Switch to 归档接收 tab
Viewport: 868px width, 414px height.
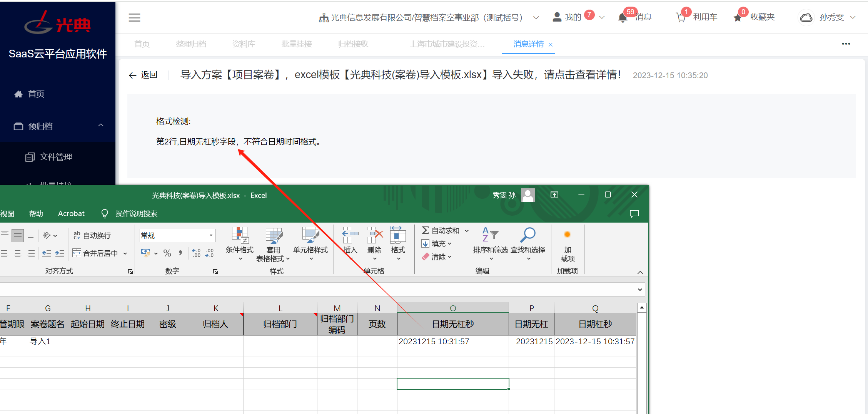click(353, 44)
